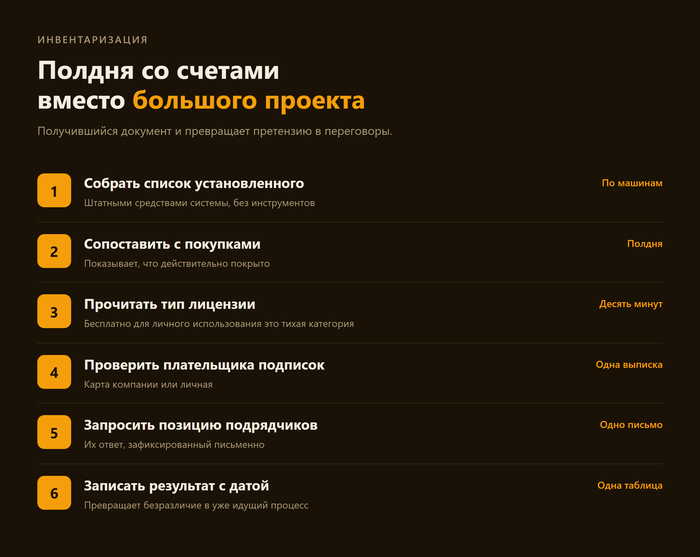
Task: Select 'Прочитать тип лицензии' heading
Action: pos(170,304)
